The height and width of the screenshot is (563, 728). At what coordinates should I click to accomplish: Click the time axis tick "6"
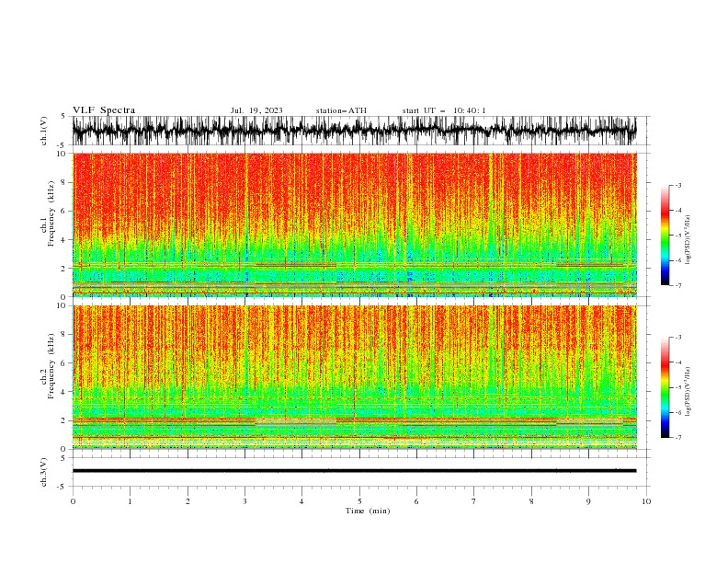pos(416,501)
